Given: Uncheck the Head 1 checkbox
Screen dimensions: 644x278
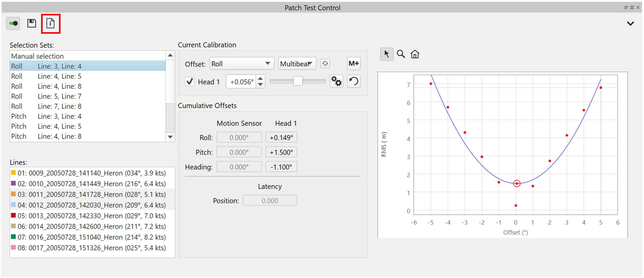Looking at the screenshot, I should (x=190, y=82).
